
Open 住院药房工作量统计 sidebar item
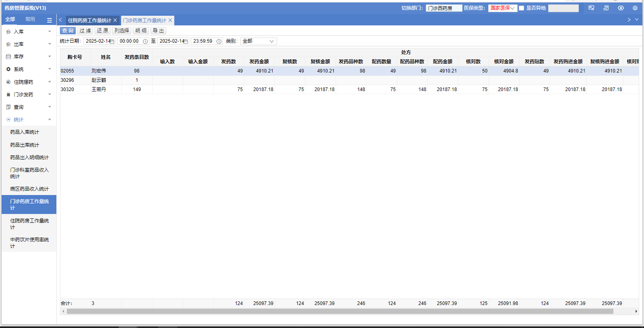click(29, 224)
